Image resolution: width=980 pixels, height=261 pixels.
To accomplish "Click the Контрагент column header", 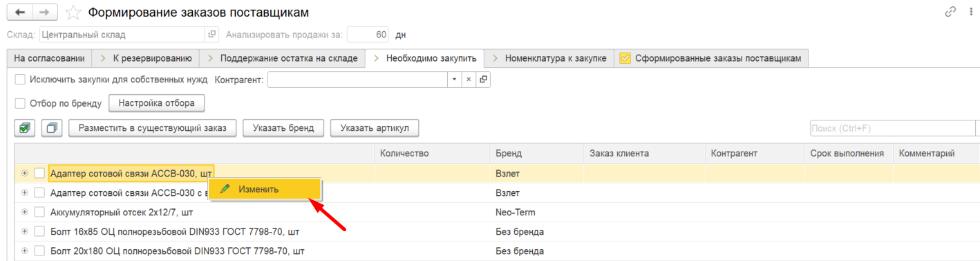I will pos(755,153).
